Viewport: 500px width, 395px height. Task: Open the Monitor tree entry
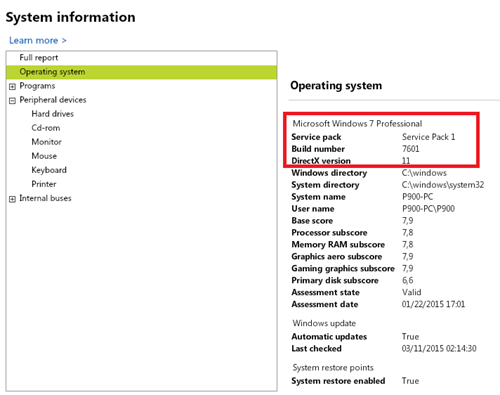[46, 142]
